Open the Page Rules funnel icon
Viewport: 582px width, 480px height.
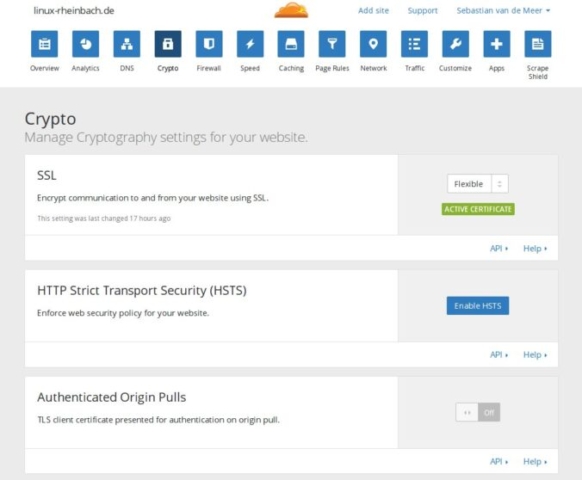coord(332,44)
